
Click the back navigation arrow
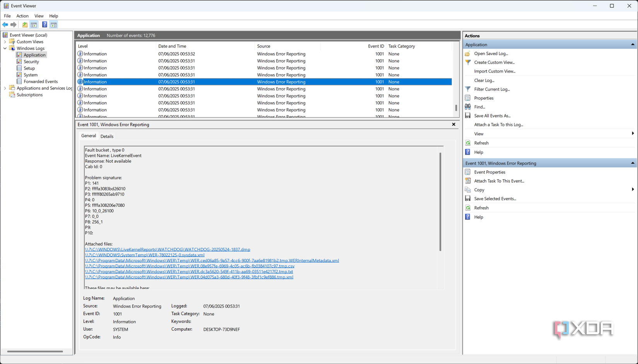coord(5,24)
